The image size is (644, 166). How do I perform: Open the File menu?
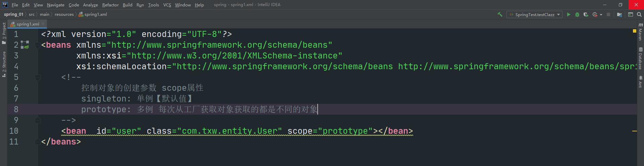15,5
